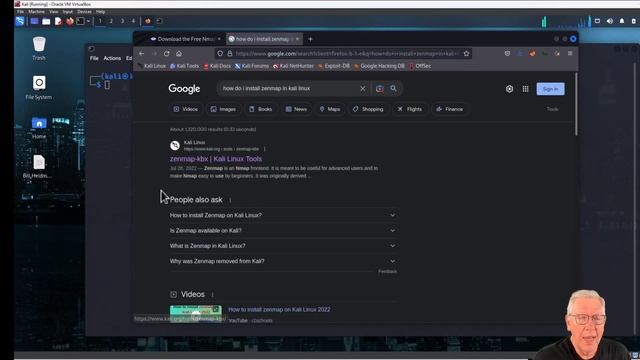640x360 pixels.
Task: Click the Google logo
Action: point(184,89)
